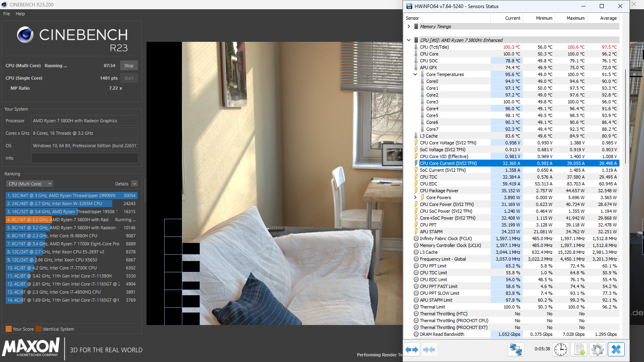The width and height of the screenshot is (644, 362).
Task: Click the clock reset timer icon
Action: 560,350
